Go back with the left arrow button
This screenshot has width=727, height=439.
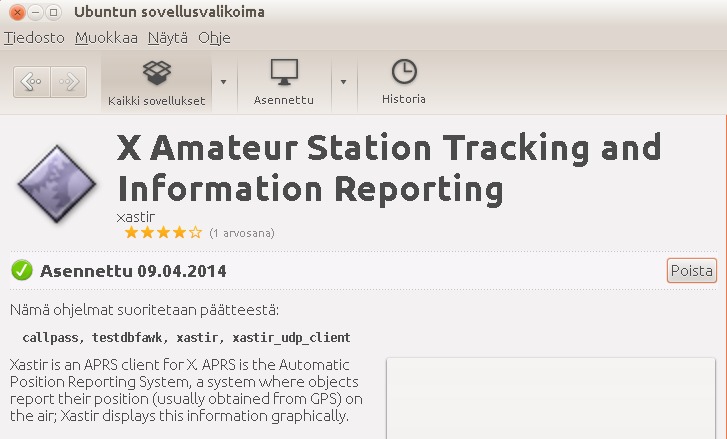[x=32, y=82]
